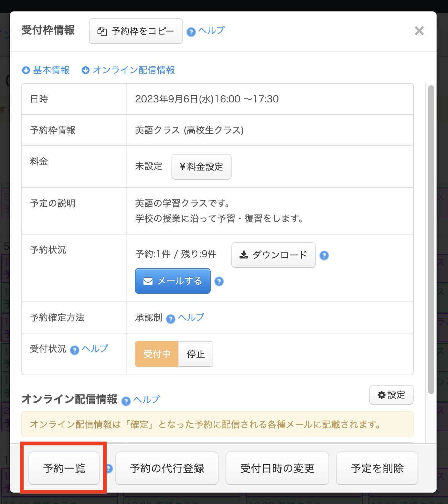Open the 予約一覧 reservation list
The width and height of the screenshot is (448, 504).
pyautogui.click(x=64, y=468)
